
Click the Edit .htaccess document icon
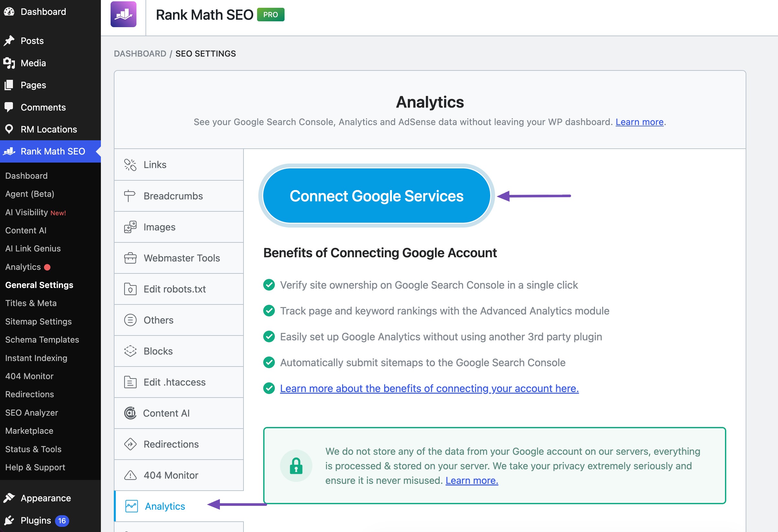[x=130, y=382]
